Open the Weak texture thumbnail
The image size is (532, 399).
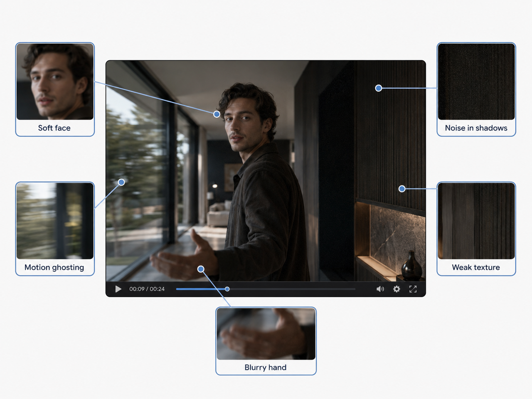tap(476, 221)
